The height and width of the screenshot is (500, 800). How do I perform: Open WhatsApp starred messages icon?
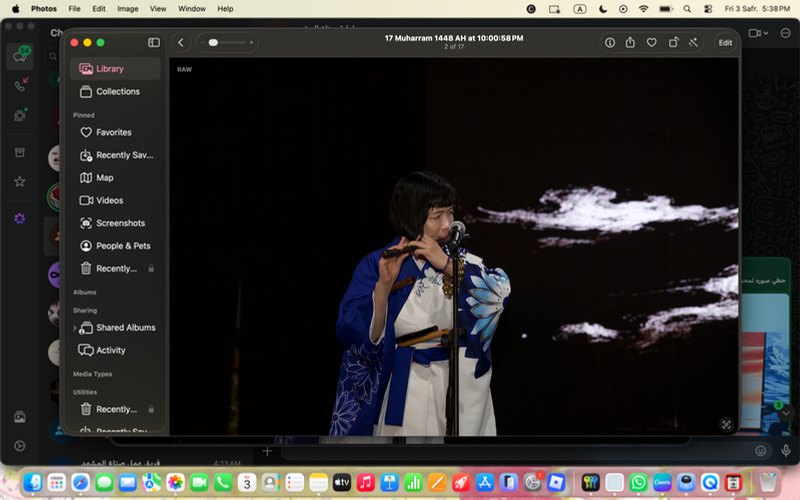tap(20, 182)
